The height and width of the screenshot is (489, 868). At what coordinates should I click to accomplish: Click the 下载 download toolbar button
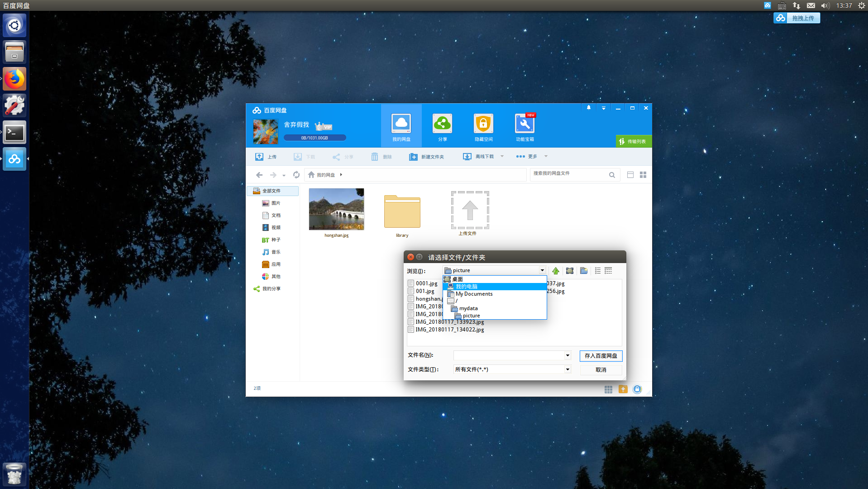click(x=304, y=157)
